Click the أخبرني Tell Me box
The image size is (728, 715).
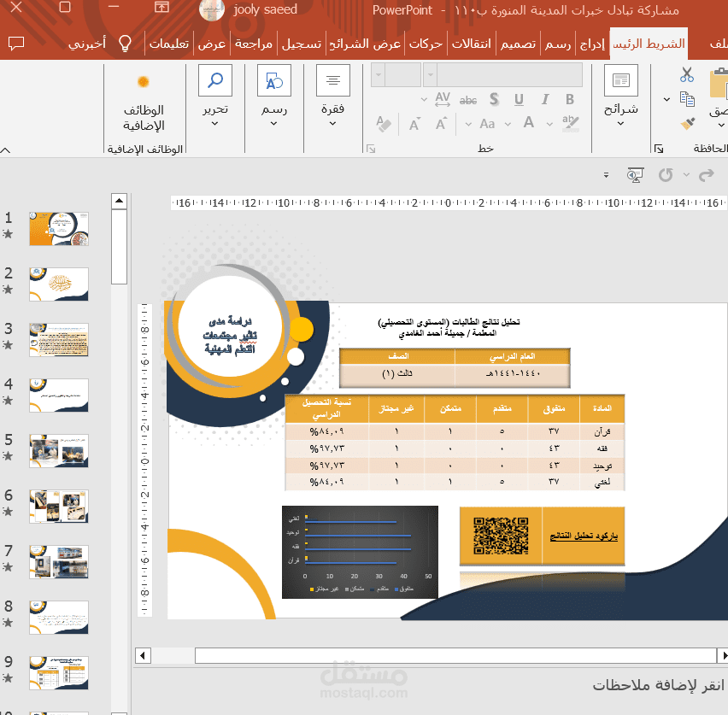click(x=87, y=44)
